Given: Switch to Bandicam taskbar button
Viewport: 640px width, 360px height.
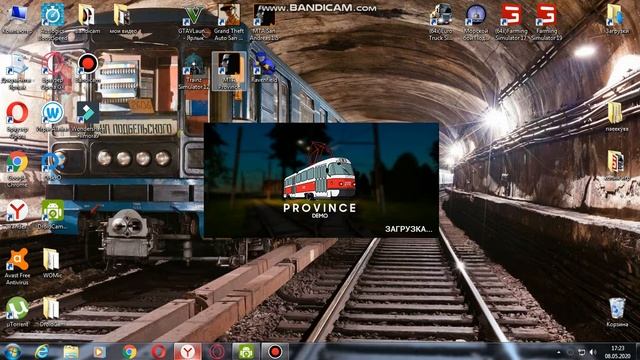Looking at the screenshot, I should pyautogui.click(x=275, y=351).
